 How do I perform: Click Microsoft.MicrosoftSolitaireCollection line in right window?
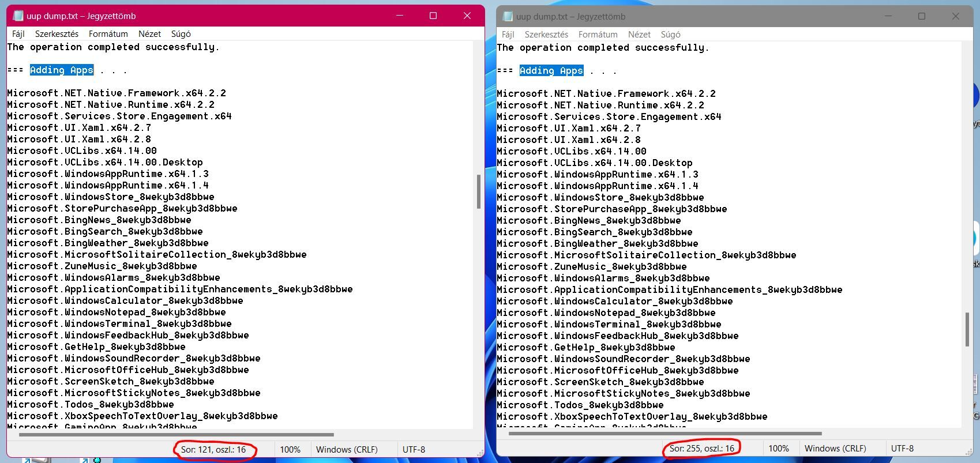pos(647,255)
